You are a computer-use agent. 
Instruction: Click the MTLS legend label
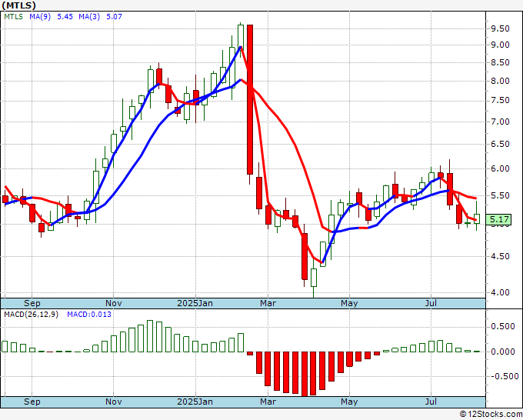click(13, 17)
